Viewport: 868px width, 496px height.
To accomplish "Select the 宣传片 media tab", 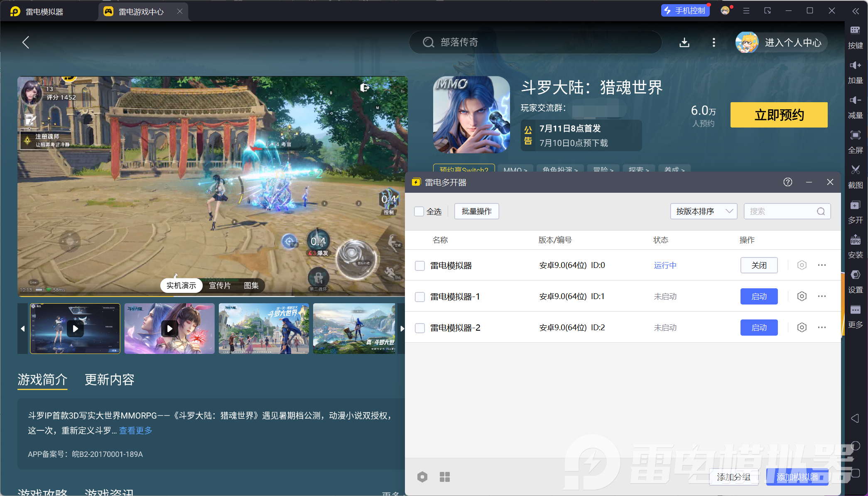I will 220,285.
